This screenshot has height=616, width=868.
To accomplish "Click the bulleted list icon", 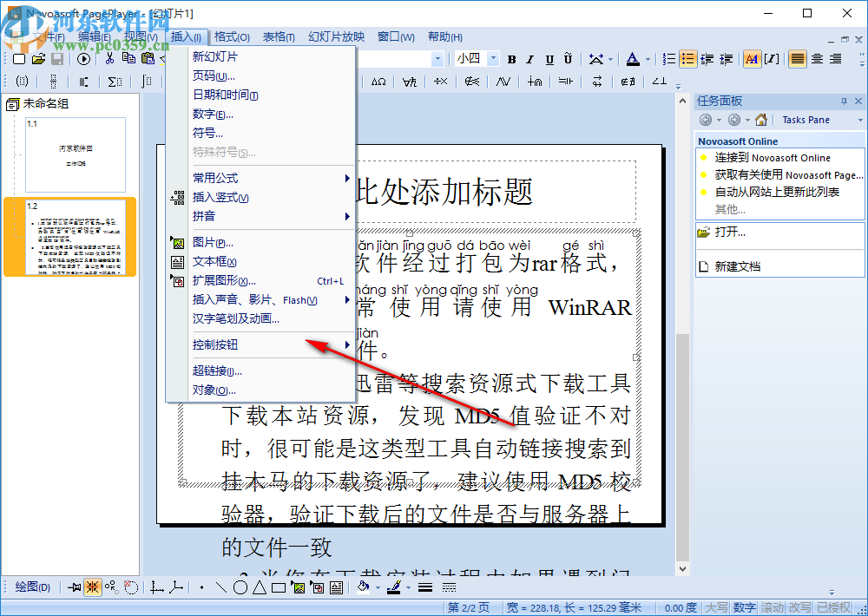I will [x=690, y=59].
